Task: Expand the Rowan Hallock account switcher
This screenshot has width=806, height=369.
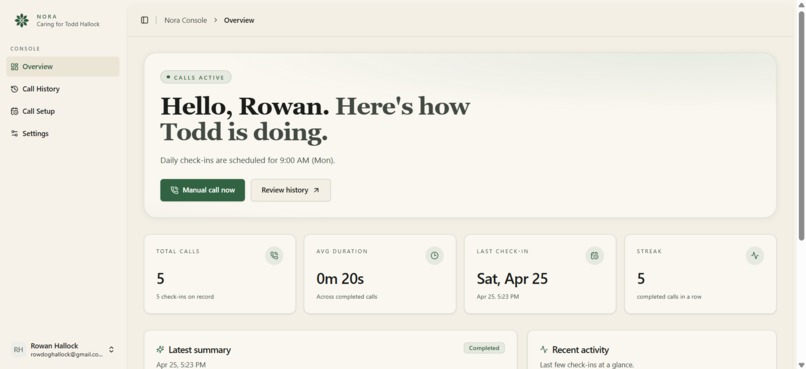Action: click(x=63, y=350)
